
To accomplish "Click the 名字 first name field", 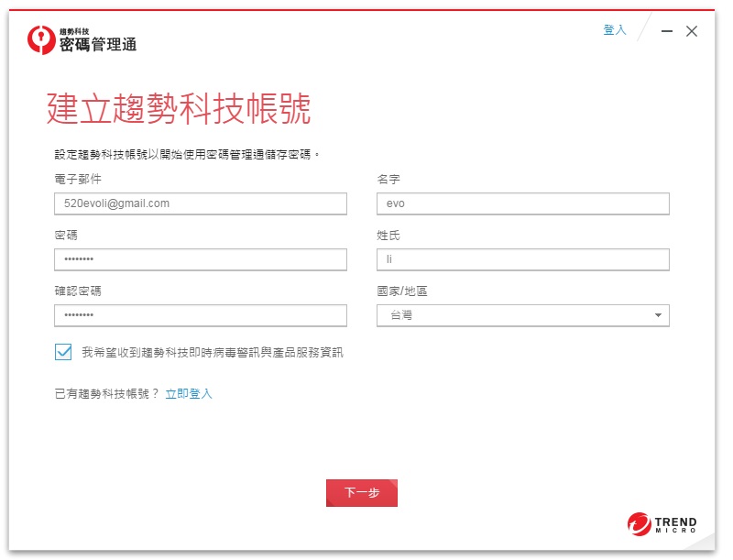I will click(x=523, y=203).
